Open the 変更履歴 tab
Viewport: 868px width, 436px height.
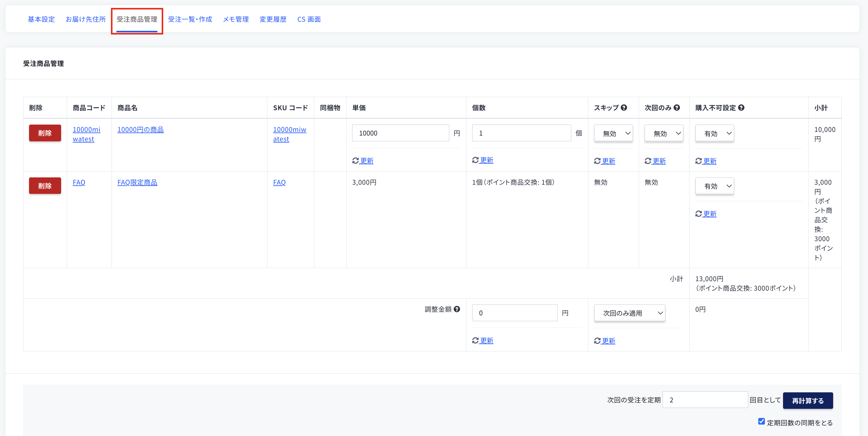point(273,20)
